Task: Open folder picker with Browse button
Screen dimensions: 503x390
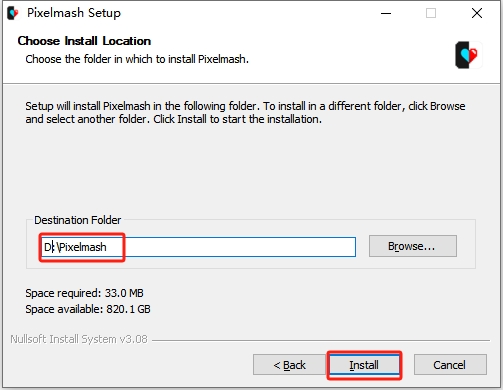Action: point(413,246)
